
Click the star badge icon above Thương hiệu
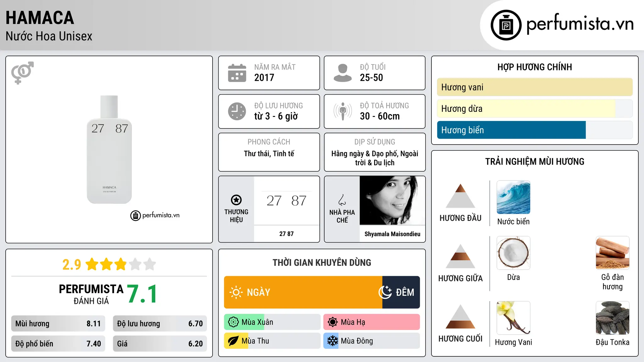(x=236, y=200)
